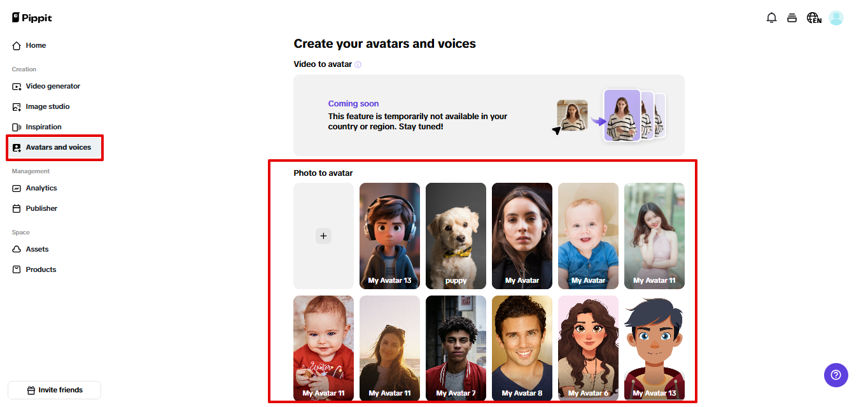Image resolution: width=868 pixels, height=407 pixels.
Task: Select the puppy avatar thumbnail
Action: [456, 236]
